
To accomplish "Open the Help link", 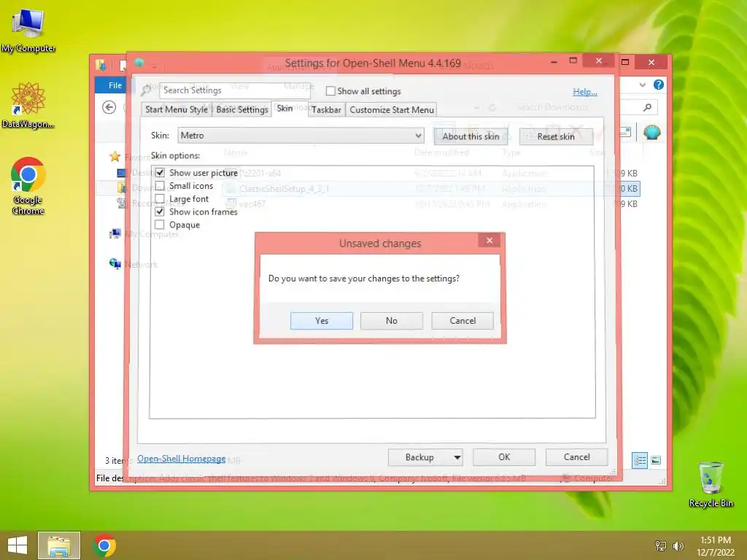I will 585,92.
